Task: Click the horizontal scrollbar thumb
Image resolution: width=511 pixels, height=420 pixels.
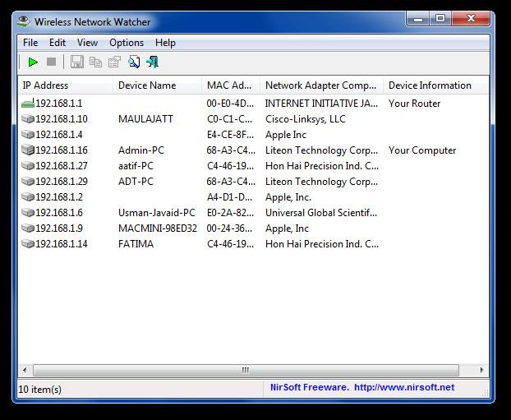Action: [x=245, y=370]
